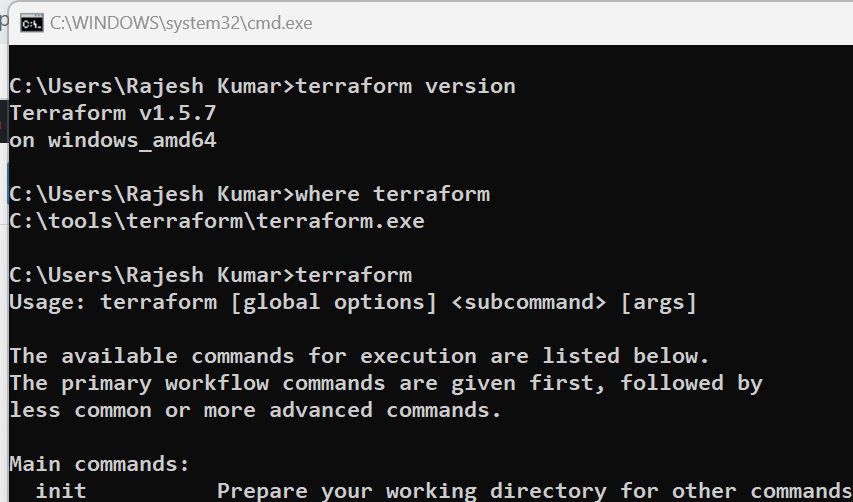Click the word "Usage:" in help output

(x=49, y=302)
